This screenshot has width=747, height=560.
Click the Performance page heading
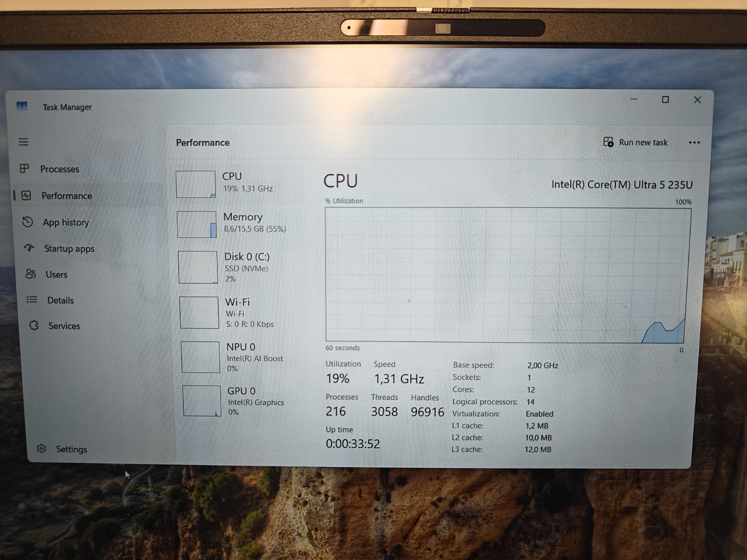[x=203, y=142]
